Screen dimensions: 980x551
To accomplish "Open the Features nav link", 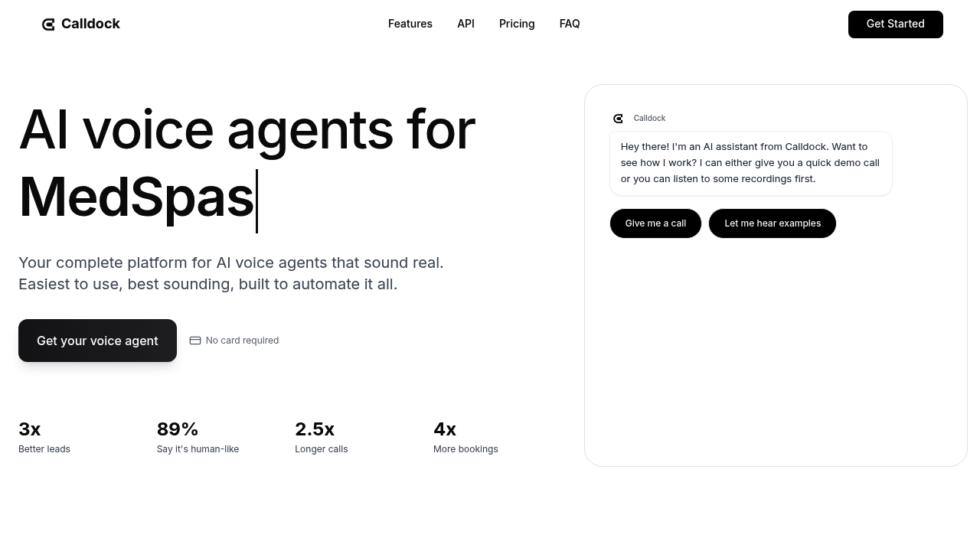I will [410, 24].
